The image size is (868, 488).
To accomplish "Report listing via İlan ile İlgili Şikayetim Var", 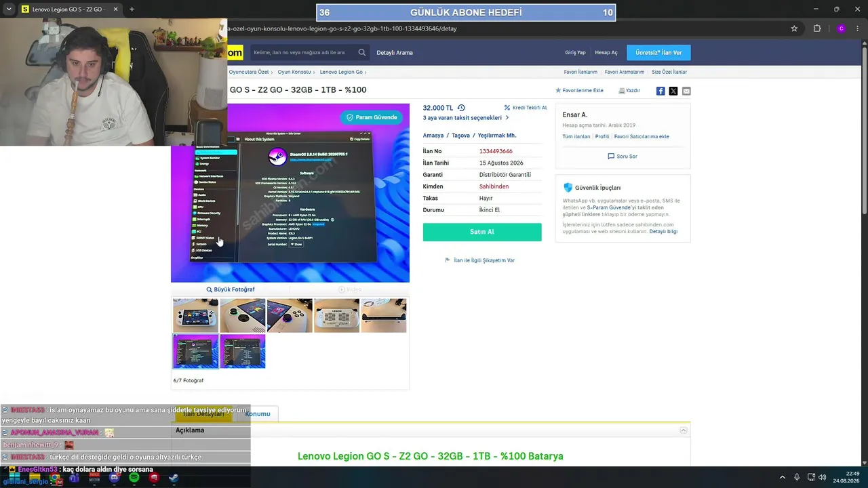I will point(480,260).
